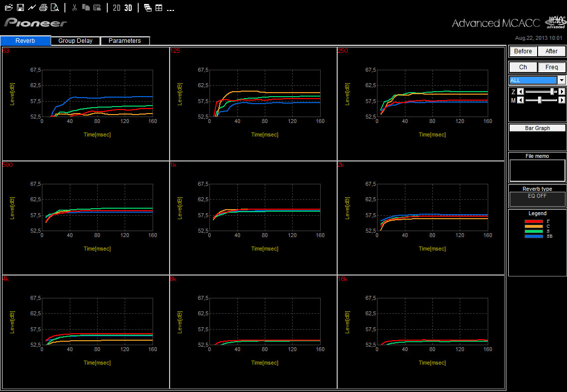
Task: Toggle the After measurement view
Action: click(552, 51)
